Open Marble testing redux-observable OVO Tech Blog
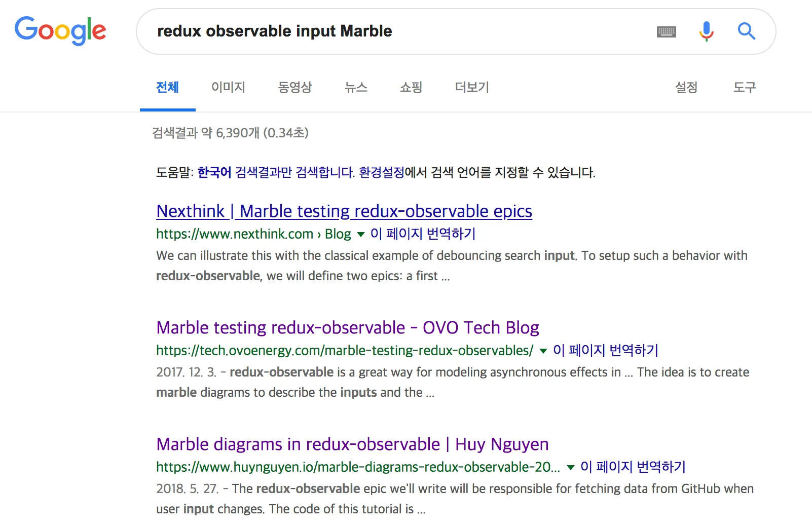Viewport: 812px width, 525px height. click(348, 327)
